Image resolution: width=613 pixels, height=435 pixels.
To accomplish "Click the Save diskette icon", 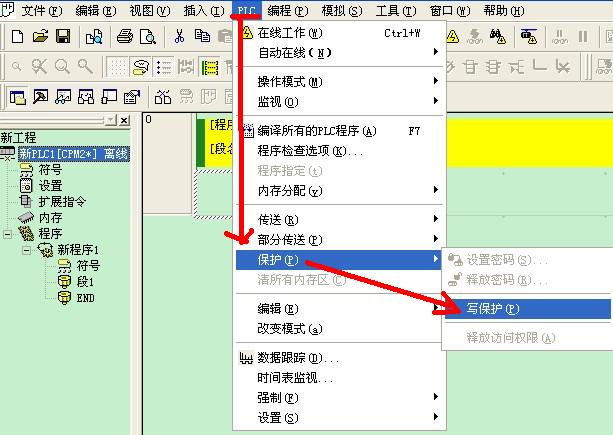I will pyautogui.click(x=62, y=37).
